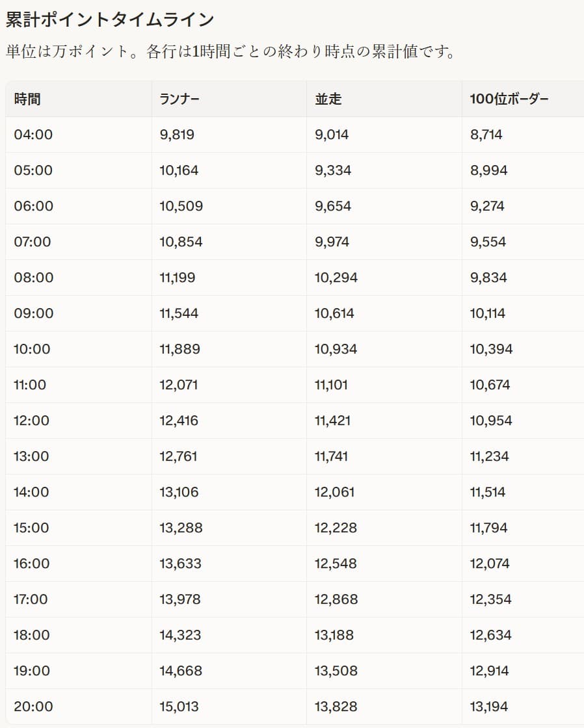The width and height of the screenshot is (584, 728).
Task: Click the border value 9,554
Action: pos(488,242)
